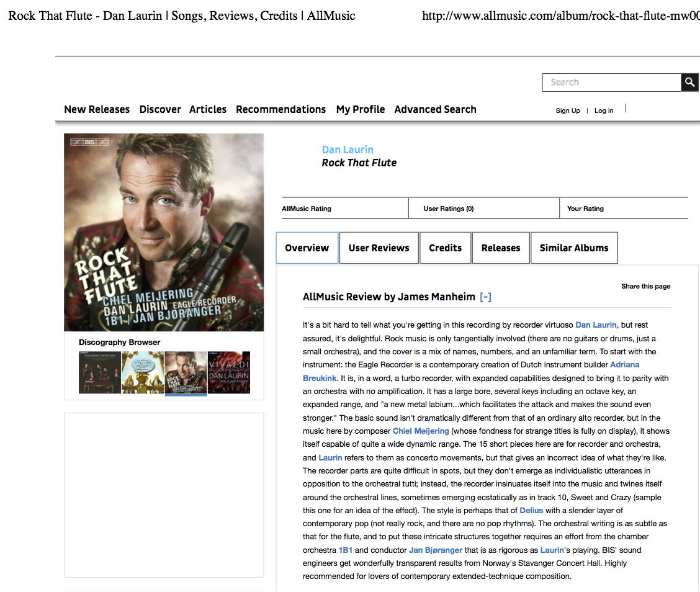The width and height of the screenshot is (700, 592).
Task: Click the Discography Browser heading
Action: coord(119,343)
